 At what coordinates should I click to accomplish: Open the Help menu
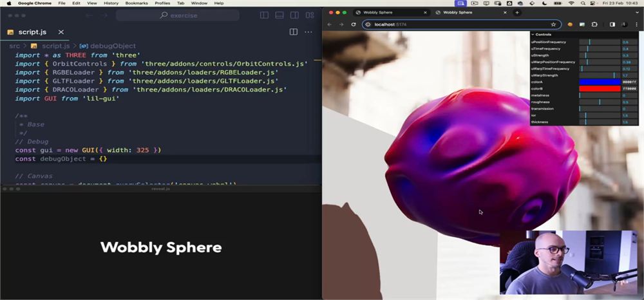(219, 3)
